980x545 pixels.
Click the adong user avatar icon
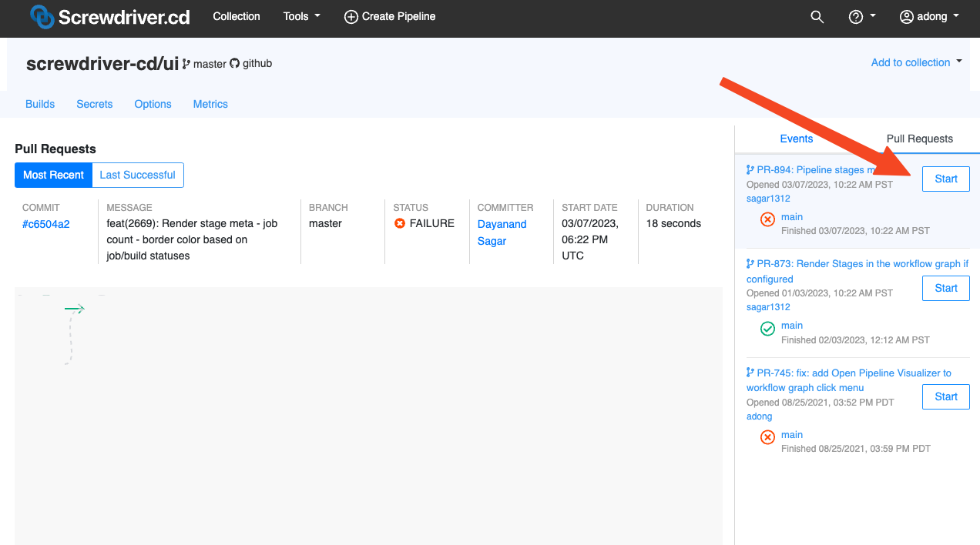click(907, 16)
